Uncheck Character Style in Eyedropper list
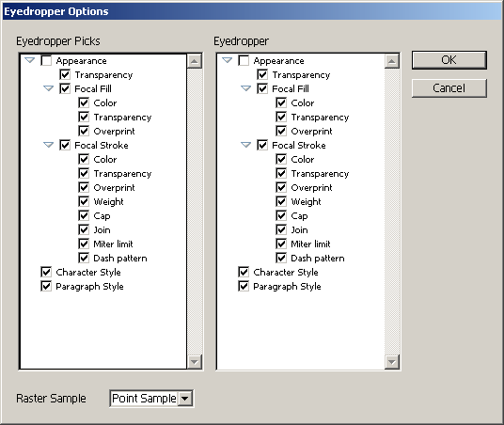504x425 pixels. pyautogui.click(x=244, y=272)
